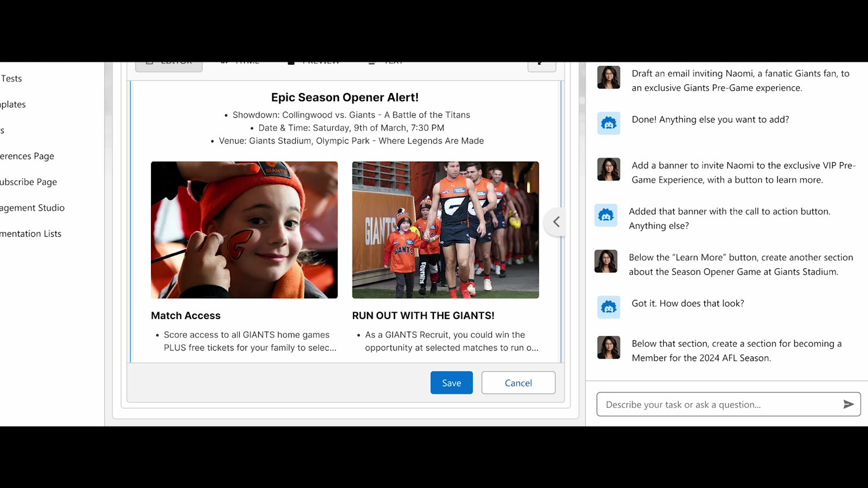This screenshot has height=488, width=868.
Task: Click the user avatar beside "Draft an email inviting Naomi"
Action: click(609, 77)
